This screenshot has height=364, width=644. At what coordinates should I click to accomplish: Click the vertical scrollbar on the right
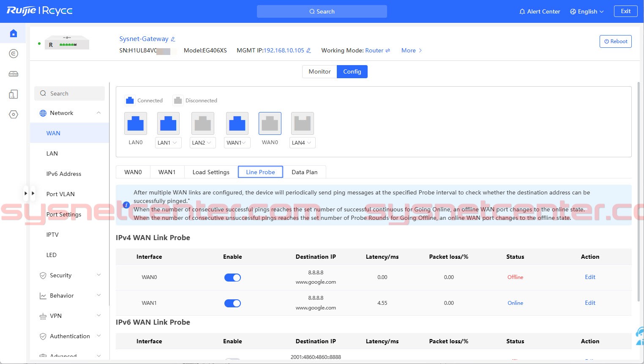[638, 190]
